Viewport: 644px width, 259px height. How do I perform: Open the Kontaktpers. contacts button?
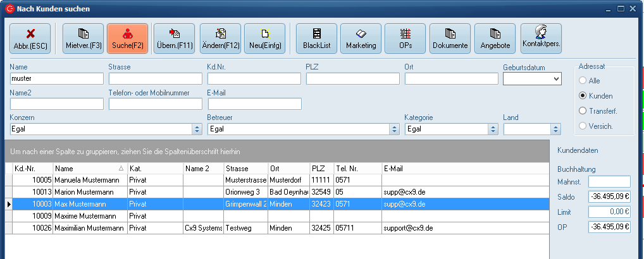[542, 39]
